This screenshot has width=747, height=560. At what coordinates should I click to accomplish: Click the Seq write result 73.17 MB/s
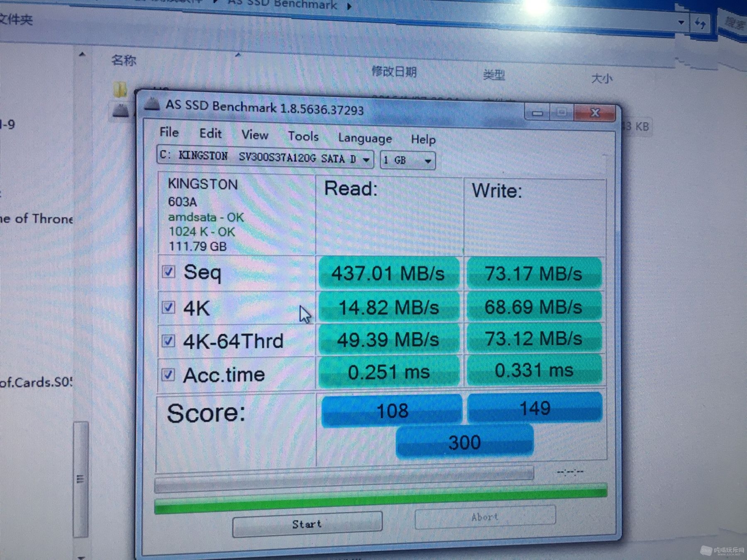[x=534, y=273]
